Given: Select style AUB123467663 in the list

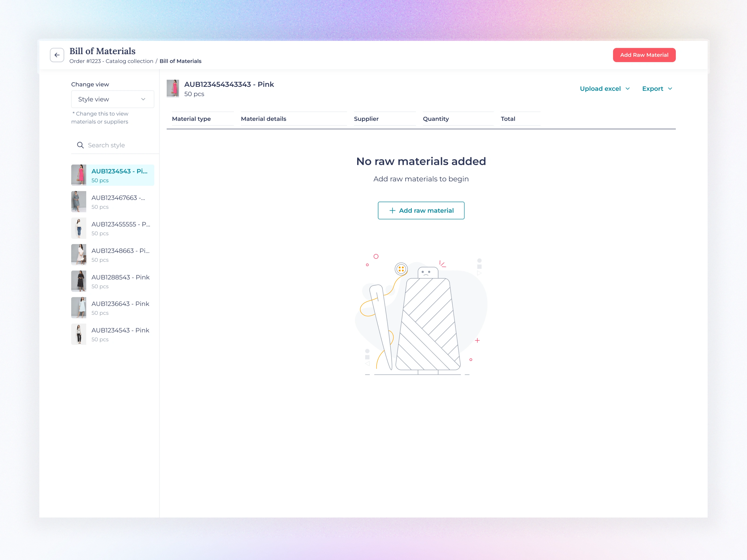Looking at the screenshot, I should [113, 202].
